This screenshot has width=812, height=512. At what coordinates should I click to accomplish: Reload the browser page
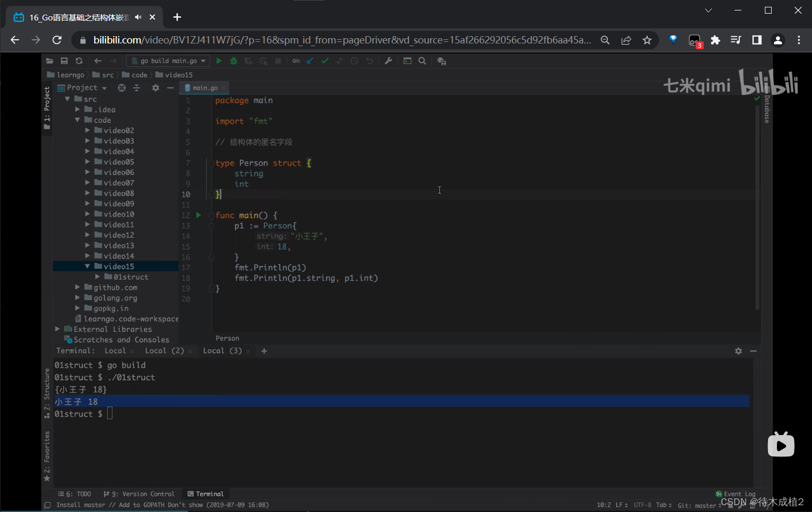(57, 40)
